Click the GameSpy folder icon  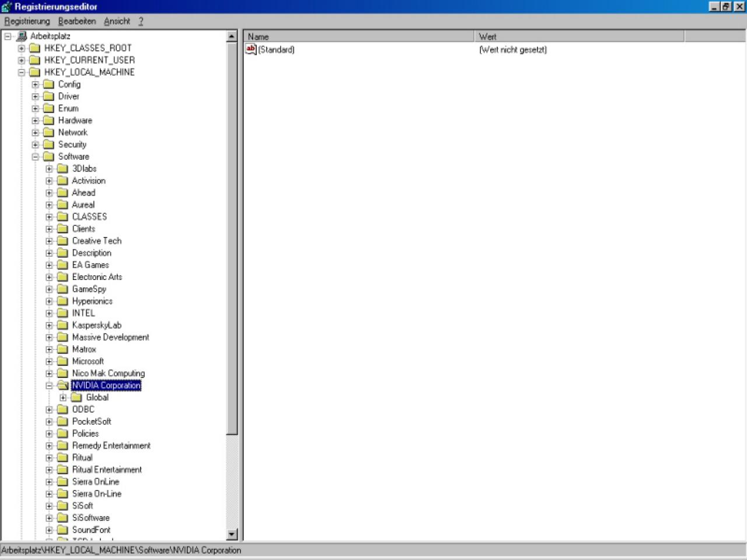click(63, 289)
